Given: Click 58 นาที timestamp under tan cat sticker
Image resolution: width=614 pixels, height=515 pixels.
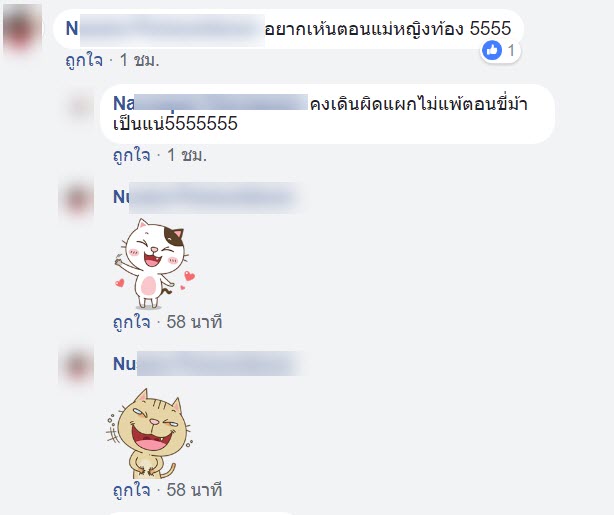Looking at the screenshot, I should [x=194, y=490].
